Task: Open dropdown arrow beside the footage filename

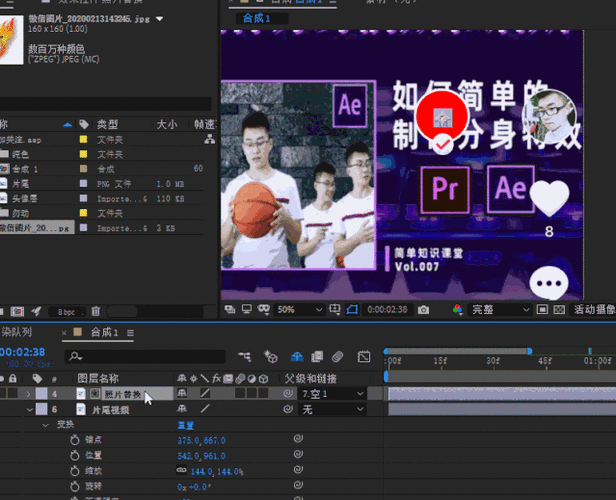Action: [x=160, y=18]
